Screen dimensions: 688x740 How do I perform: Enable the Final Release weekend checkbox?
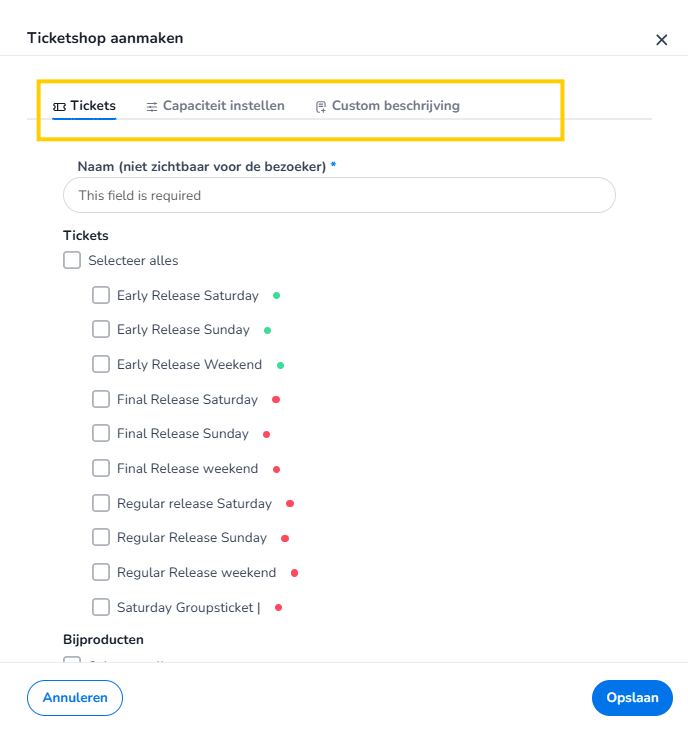click(101, 468)
